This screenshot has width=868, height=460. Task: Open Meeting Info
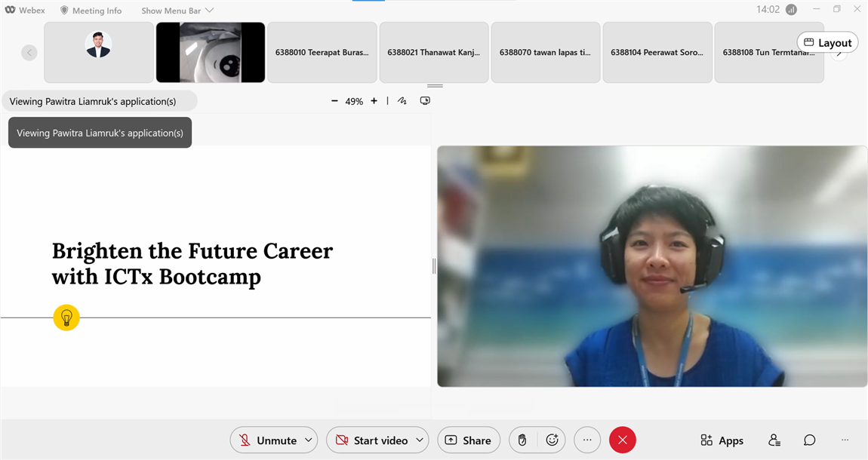(x=90, y=11)
